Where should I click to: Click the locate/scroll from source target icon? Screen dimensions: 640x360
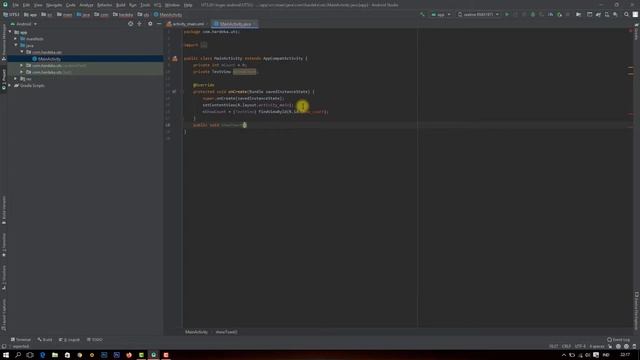[x=130, y=24]
